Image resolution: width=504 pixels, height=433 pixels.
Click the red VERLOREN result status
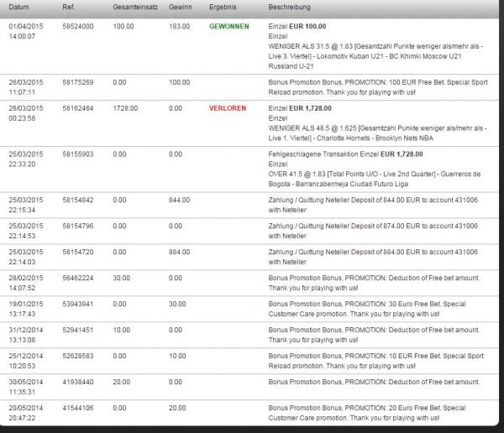(228, 108)
